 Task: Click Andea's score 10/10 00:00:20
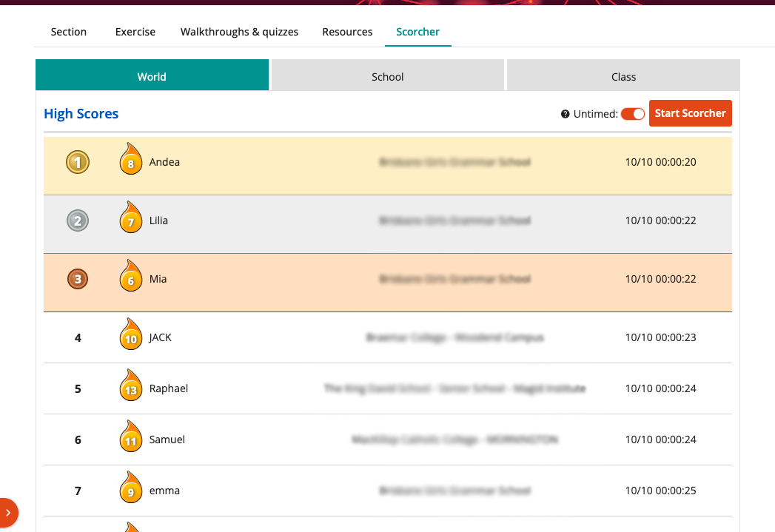[660, 162]
